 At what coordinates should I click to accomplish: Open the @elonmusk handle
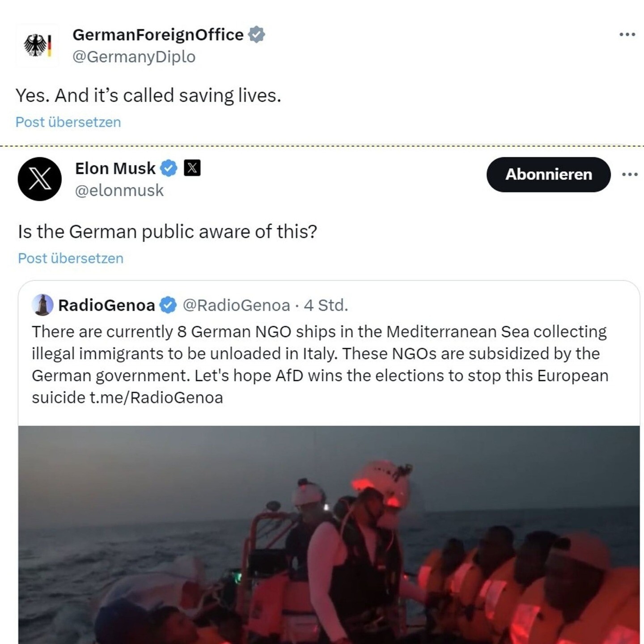(x=119, y=191)
